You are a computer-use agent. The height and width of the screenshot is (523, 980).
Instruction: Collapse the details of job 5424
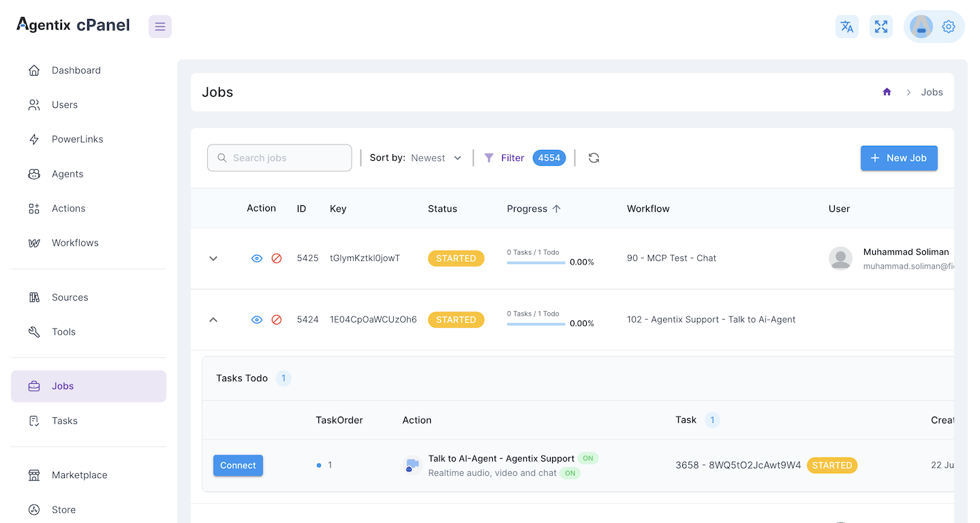coord(213,319)
